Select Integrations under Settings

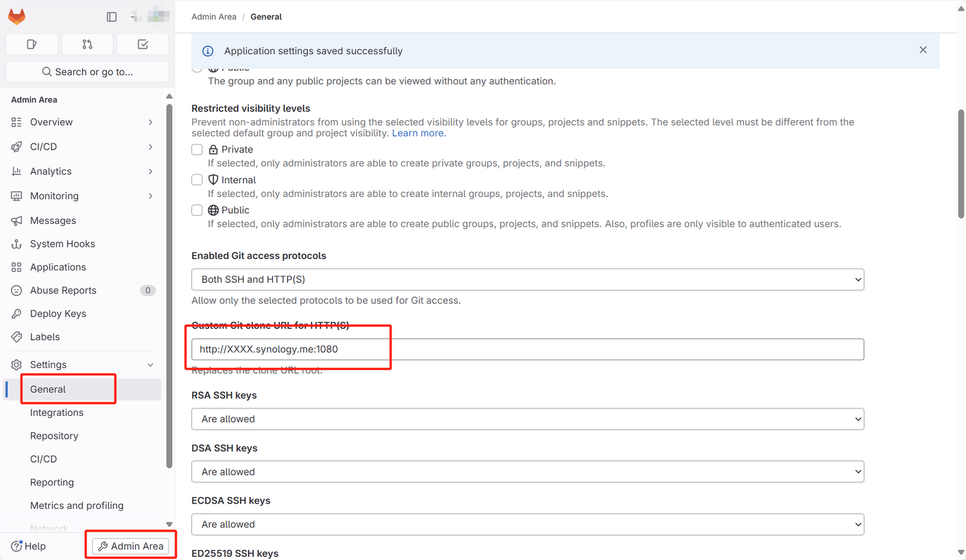click(56, 412)
